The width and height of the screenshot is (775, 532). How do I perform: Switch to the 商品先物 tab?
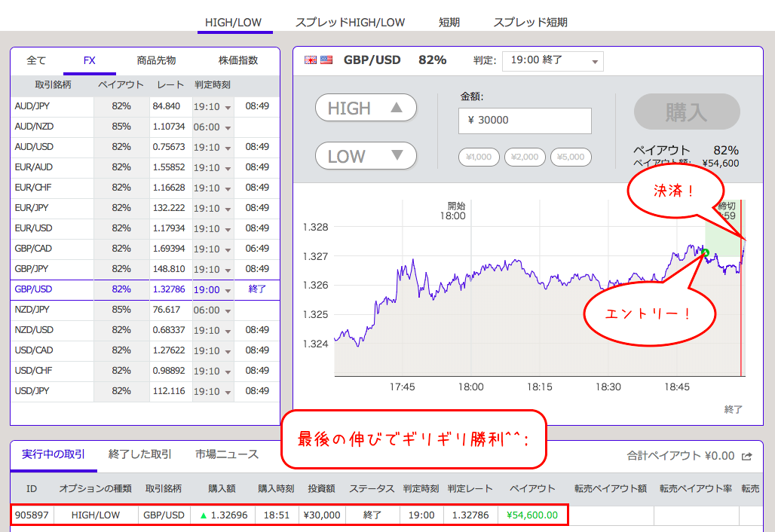click(156, 60)
